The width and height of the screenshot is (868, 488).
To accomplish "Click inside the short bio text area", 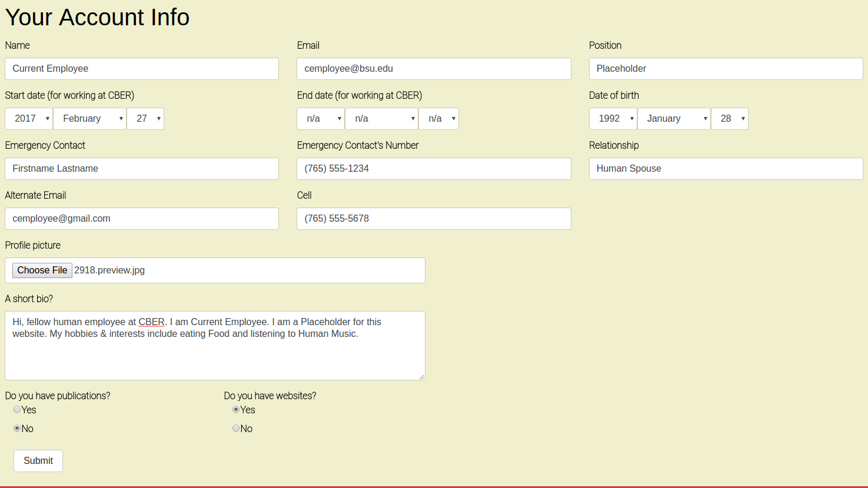I will (x=215, y=353).
